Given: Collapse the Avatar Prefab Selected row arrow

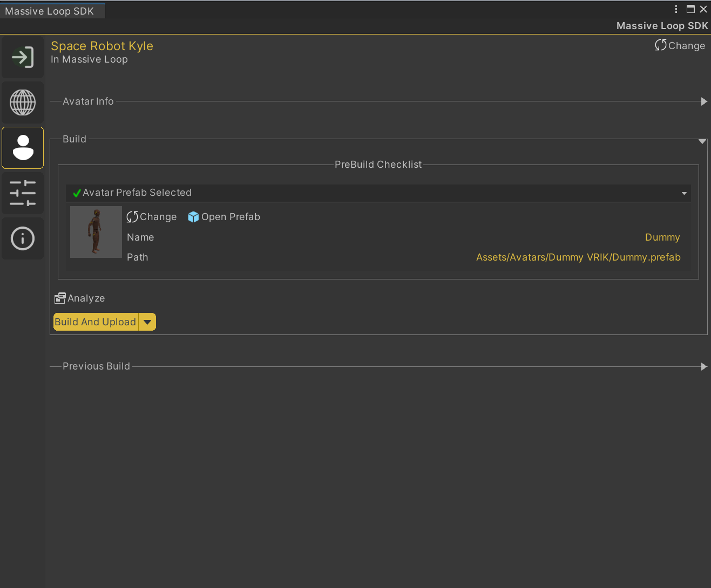Looking at the screenshot, I should click(684, 193).
